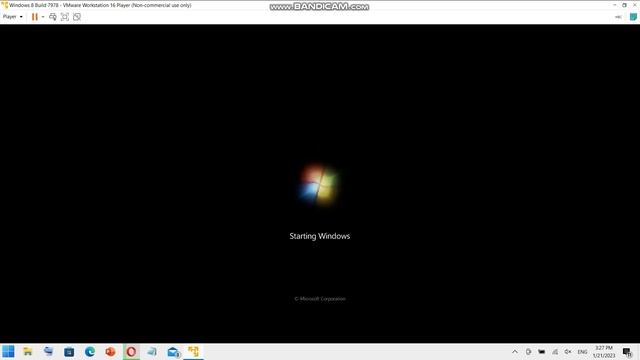Viewport: 640px width, 360px height.
Task: Open the notepad-like app on taskbar
Action: (152, 351)
